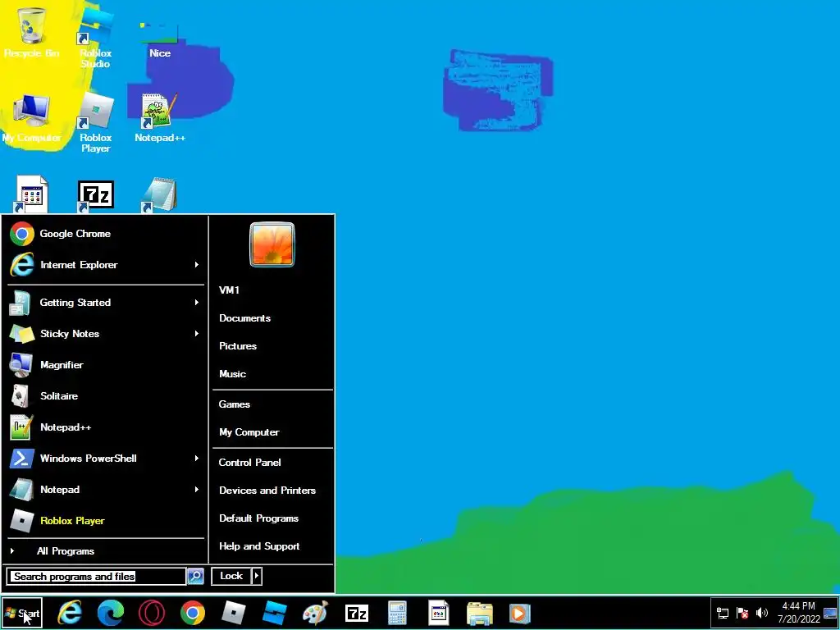This screenshot has width=840, height=630.
Task: Expand Windows PowerShell submenu arrow
Action: click(x=197, y=459)
